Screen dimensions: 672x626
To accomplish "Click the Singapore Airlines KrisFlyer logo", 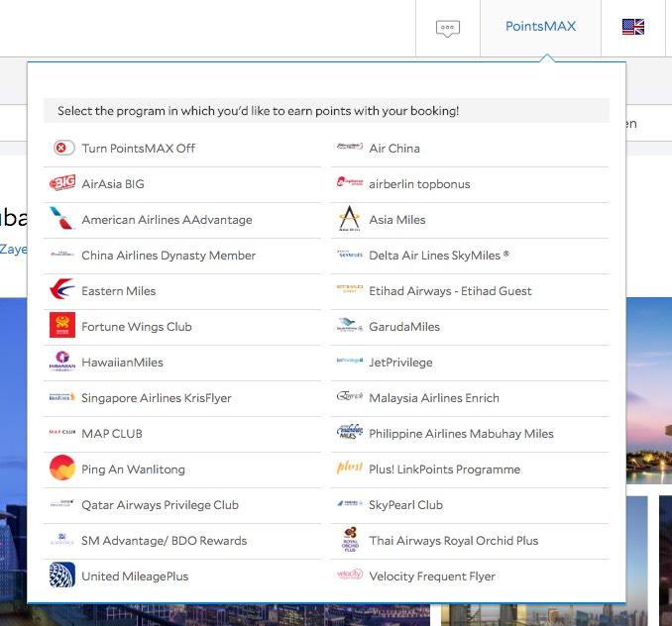I will coord(62,397).
